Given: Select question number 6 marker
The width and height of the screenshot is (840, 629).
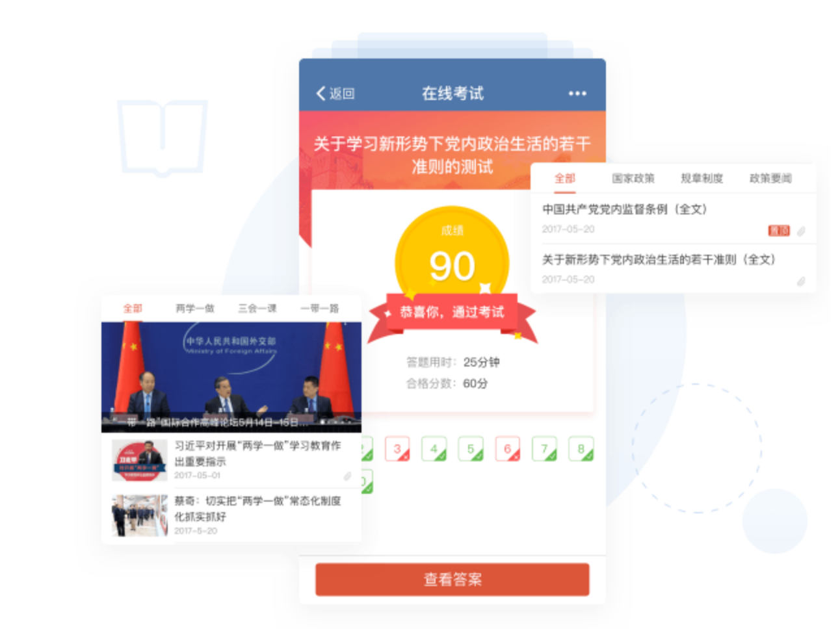Looking at the screenshot, I should [508, 449].
